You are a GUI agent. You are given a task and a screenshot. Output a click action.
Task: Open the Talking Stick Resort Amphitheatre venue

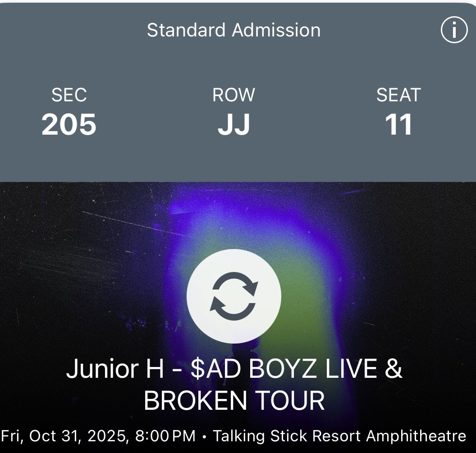[x=339, y=436]
